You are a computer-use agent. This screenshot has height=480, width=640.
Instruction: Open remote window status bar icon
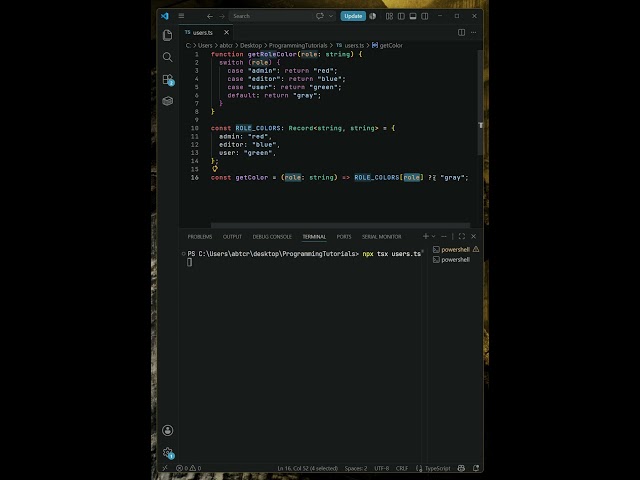165,468
